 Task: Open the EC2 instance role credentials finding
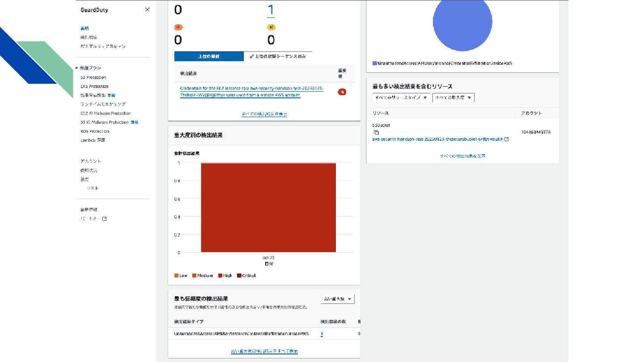[x=252, y=92]
